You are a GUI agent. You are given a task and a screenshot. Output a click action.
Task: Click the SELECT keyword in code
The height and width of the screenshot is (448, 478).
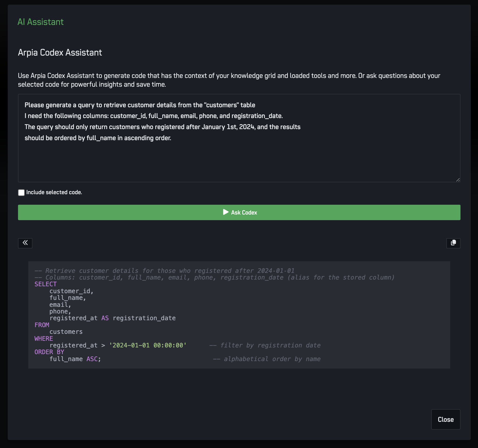click(x=46, y=284)
